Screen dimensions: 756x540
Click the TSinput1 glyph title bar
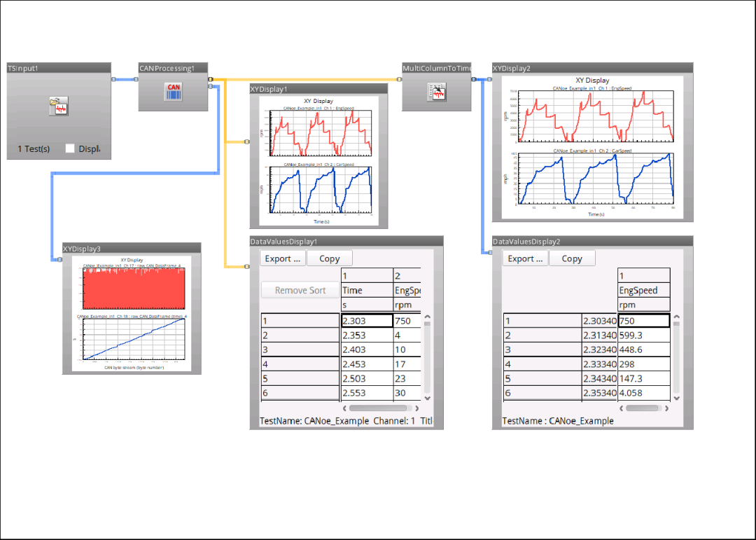tap(59, 68)
